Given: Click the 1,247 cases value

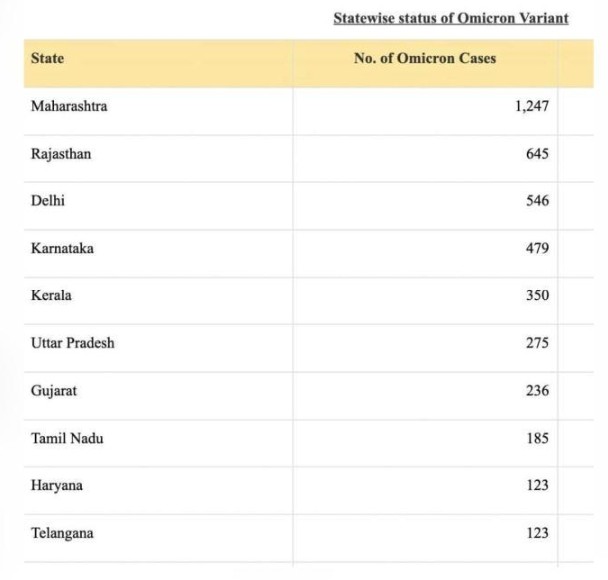Looking at the screenshot, I should [531, 106].
